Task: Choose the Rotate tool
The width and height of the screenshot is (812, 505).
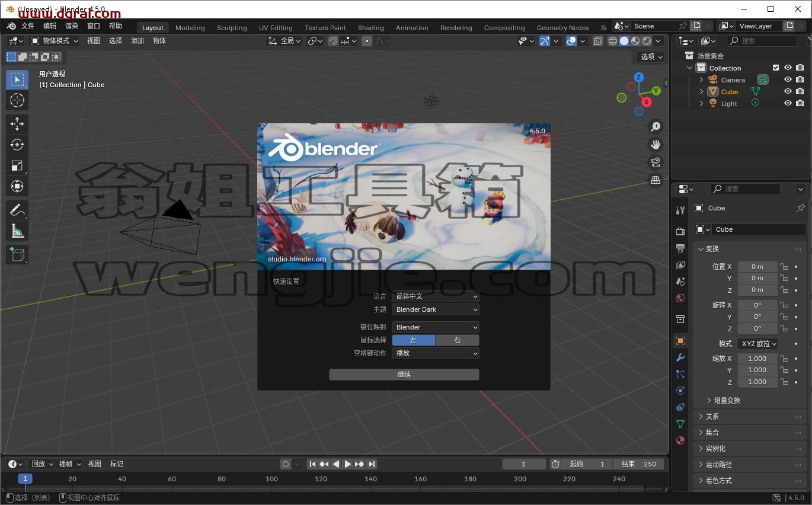Action: tap(17, 145)
